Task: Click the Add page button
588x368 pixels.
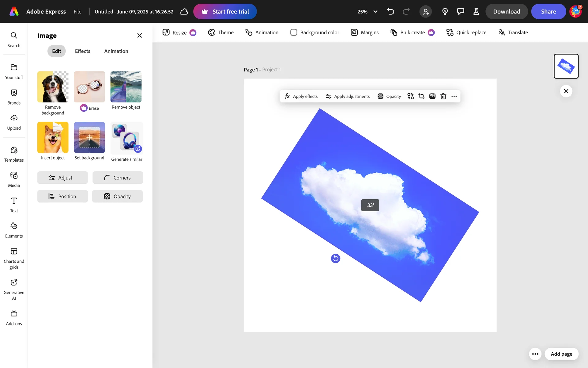Action: (x=561, y=354)
